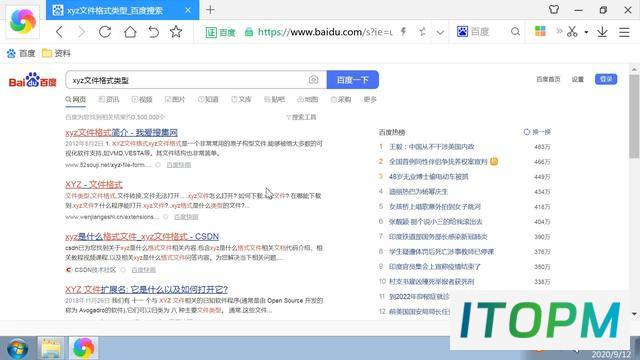Image resolution: width=640 pixels, height=360 pixels.
Task: Bookmark this page with the star icon
Action: tap(176, 31)
